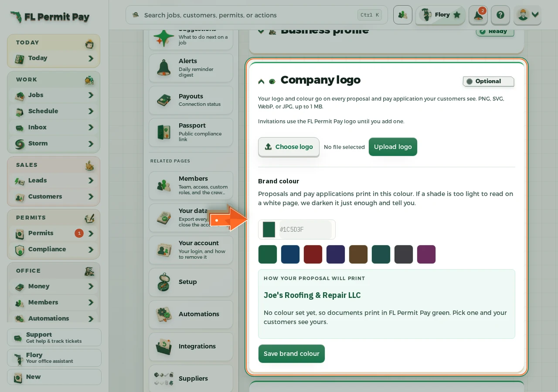Expand the Schedule chevron
Image resolution: width=558 pixels, height=392 pixels.
pyautogui.click(x=91, y=112)
